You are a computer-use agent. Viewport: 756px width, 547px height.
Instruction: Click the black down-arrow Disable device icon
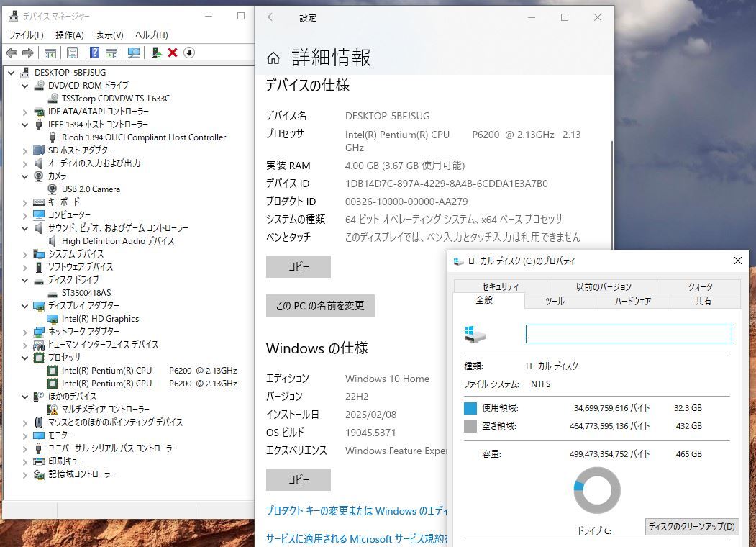pos(189,53)
